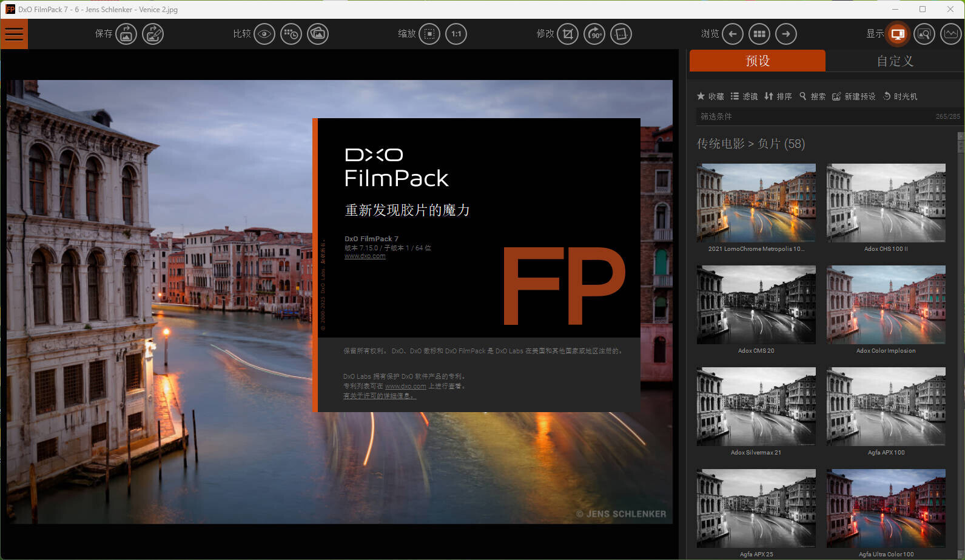Screen dimensions: 965x560
Task: Click the zoom fit-to-screen icon
Action: [x=429, y=34]
